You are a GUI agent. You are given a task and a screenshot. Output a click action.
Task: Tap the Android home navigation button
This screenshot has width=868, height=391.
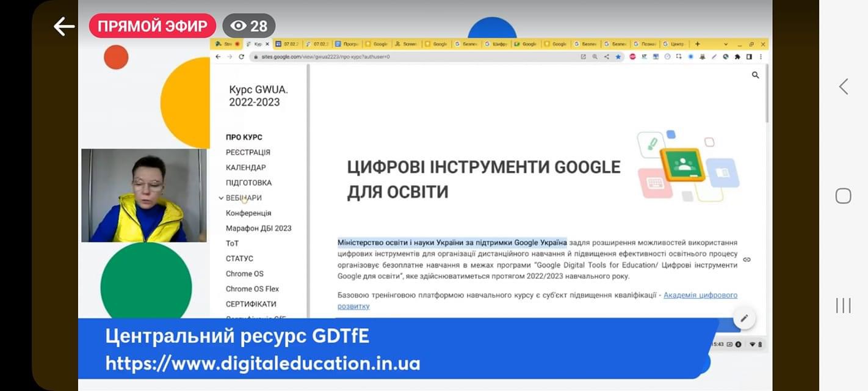[x=843, y=195]
